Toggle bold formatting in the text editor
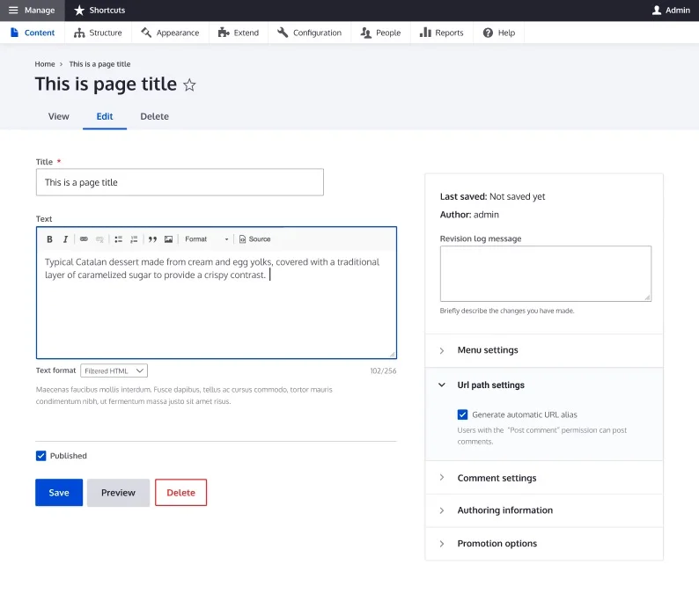Screen dimensions: 699x616 [x=49, y=239]
